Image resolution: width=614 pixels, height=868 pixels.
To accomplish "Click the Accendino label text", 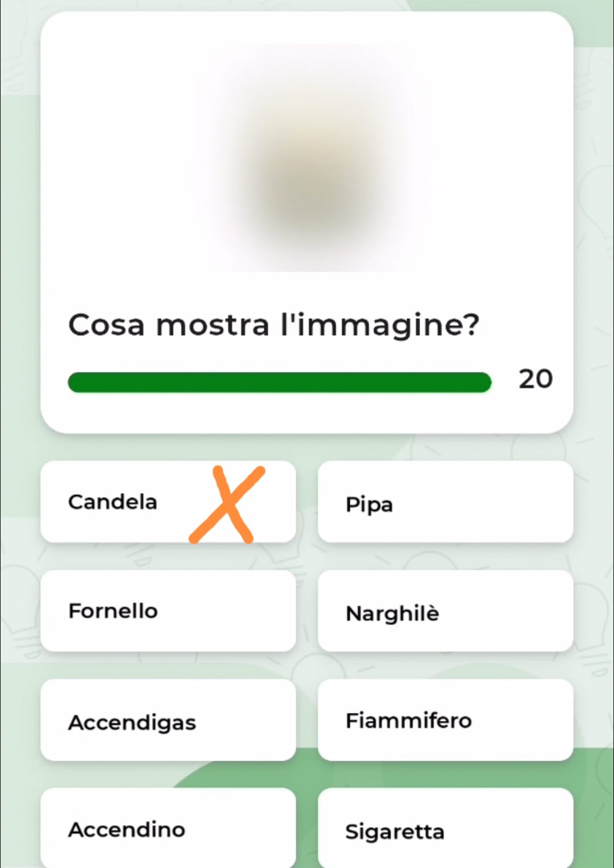I will (127, 829).
